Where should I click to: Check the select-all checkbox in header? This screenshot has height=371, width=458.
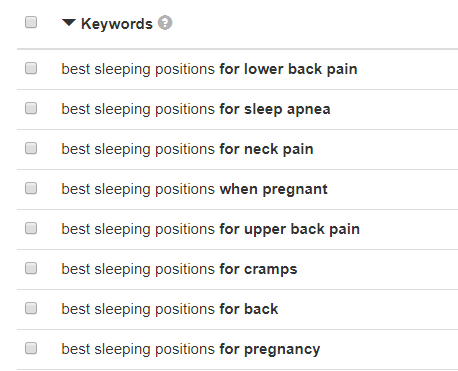[x=31, y=22]
